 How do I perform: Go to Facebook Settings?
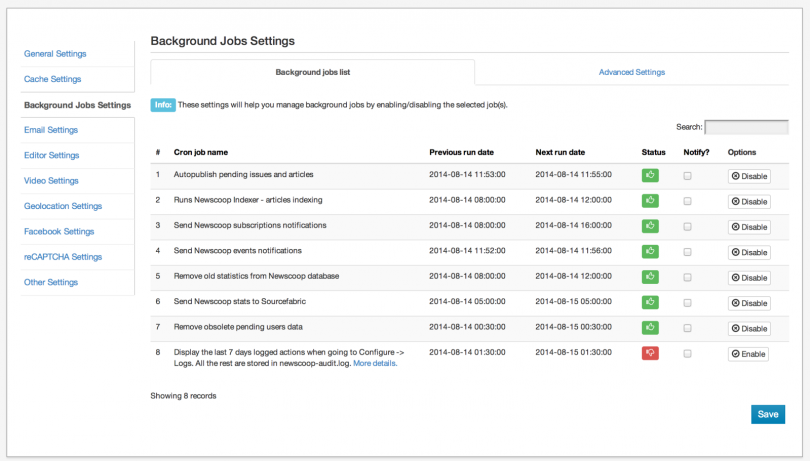click(59, 231)
